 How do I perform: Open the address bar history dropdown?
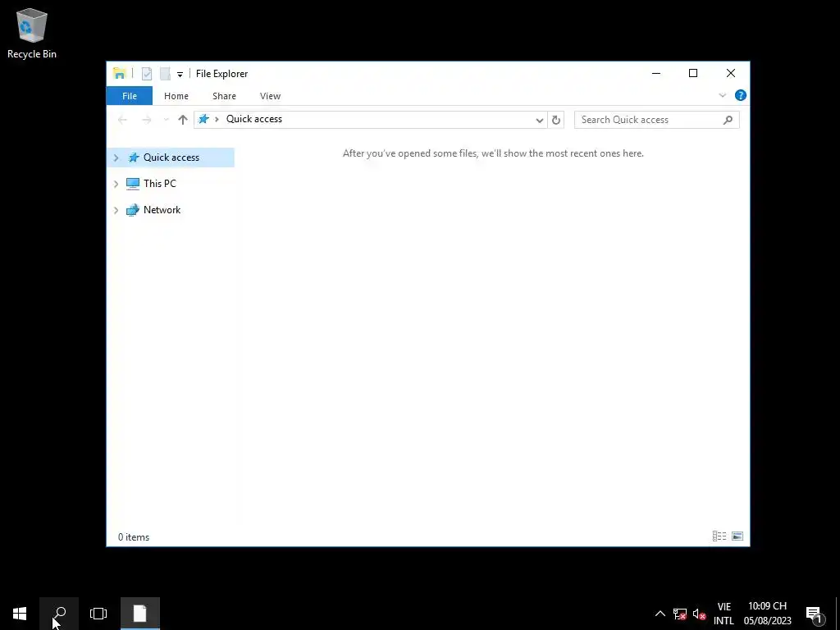coord(540,120)
